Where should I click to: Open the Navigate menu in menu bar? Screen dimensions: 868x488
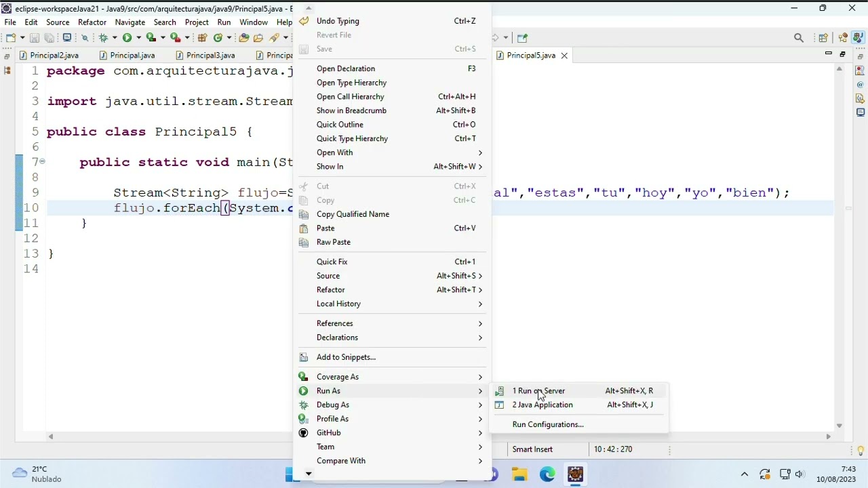tap(130, 22)
